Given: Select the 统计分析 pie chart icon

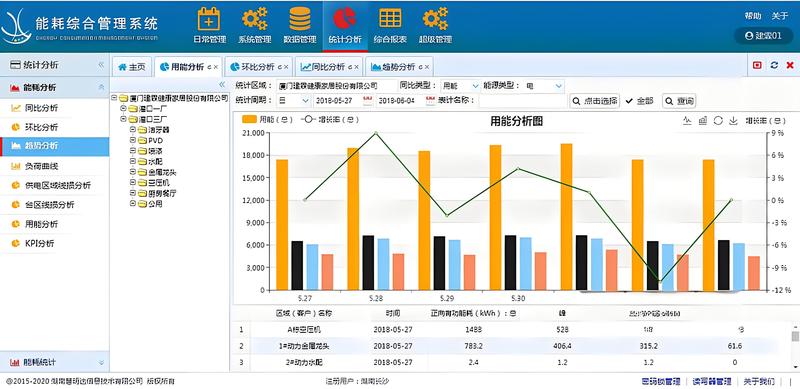Looking at the screenshot, I should coord(344,18).
